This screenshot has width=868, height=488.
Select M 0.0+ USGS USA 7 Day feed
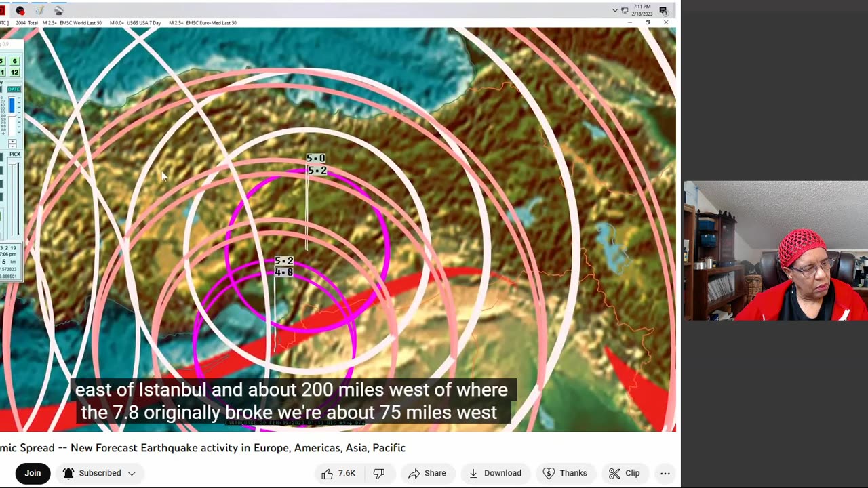pos(136,23)
